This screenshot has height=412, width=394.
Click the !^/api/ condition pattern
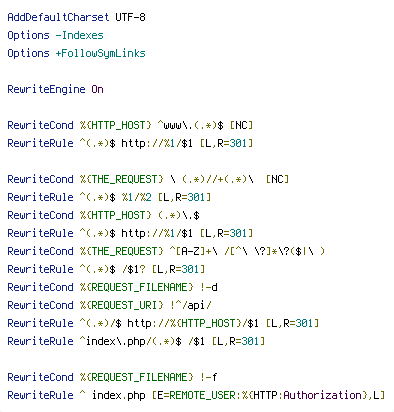point(190,305)
